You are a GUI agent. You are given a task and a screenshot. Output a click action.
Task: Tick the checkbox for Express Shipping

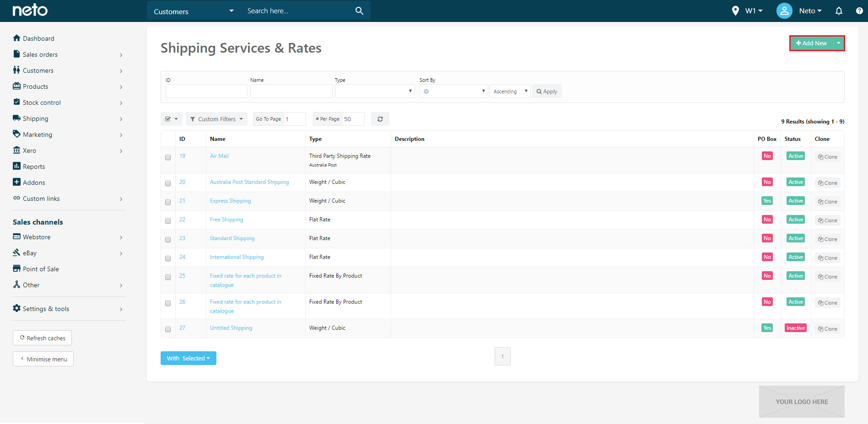pos(168,202)
